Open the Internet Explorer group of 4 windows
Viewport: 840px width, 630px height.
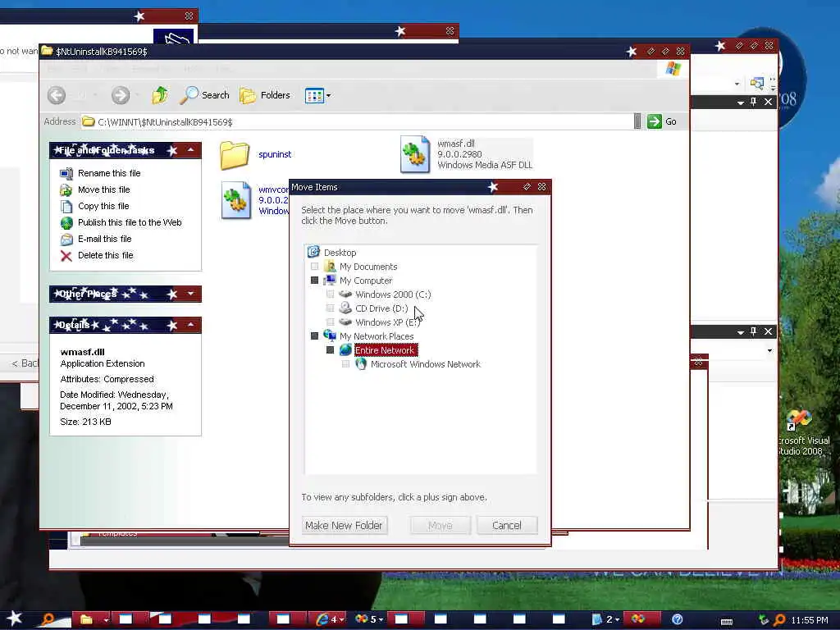328,619
